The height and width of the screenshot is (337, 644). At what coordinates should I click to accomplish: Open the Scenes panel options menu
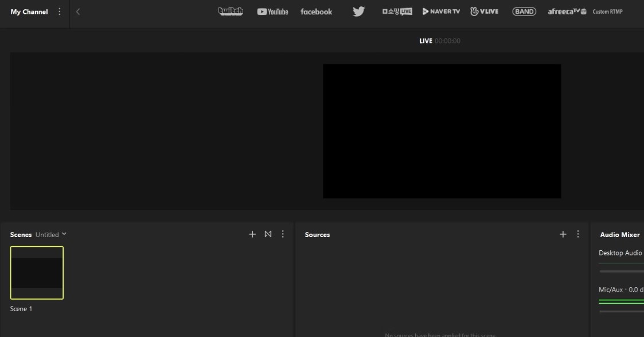click(282, 234)
